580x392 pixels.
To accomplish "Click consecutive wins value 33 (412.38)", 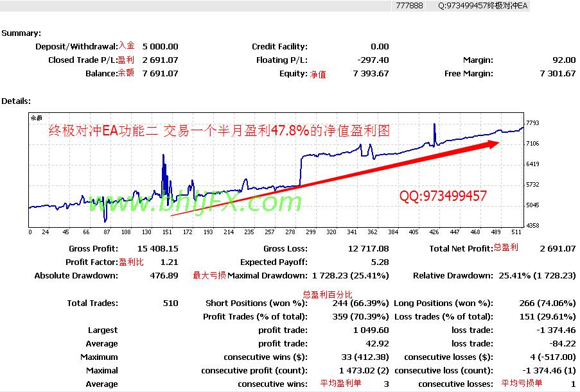I will 365,357.
